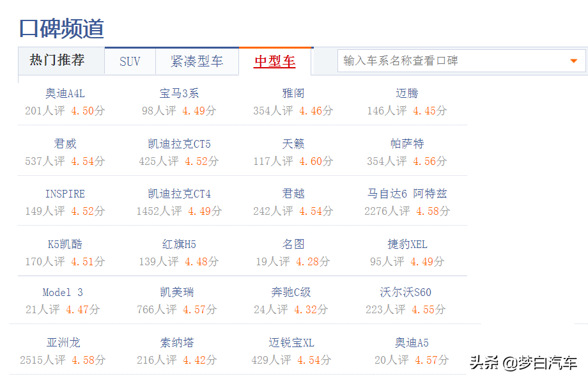Image resolution: width=588 pixels, height=381 pixels.
Task: Open the 马自达6 阿特兹 review link
Action: 407,194
